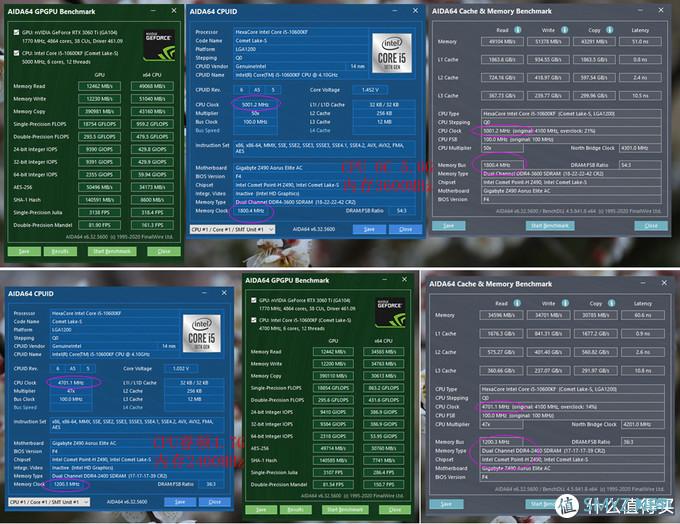Click Close button in the 5001.2 MHz CPUID window
The height and width of the screenshot is (524, 680).
click(x=405, y=229)
